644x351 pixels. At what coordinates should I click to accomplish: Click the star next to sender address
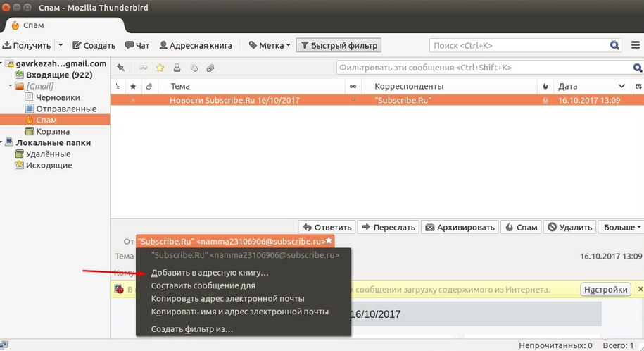329,241
